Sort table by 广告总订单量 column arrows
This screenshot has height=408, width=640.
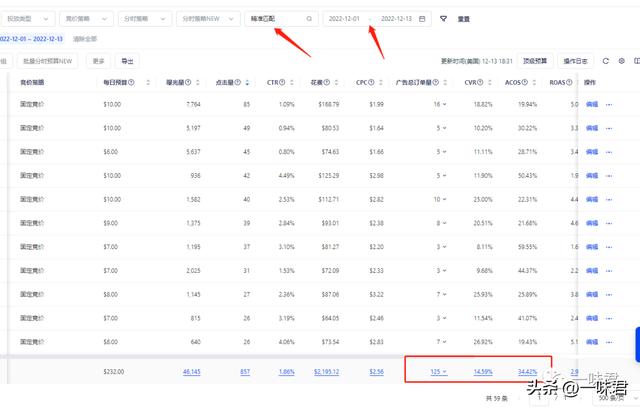(445, 82)
